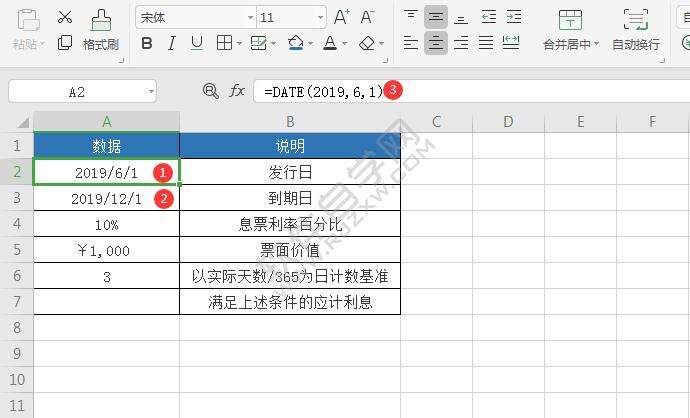Select column A header

[107, 122]
